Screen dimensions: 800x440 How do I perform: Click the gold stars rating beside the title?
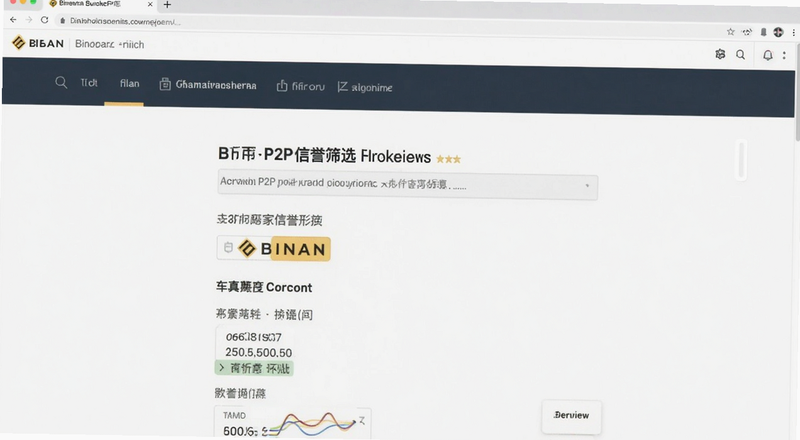point(448,159)
